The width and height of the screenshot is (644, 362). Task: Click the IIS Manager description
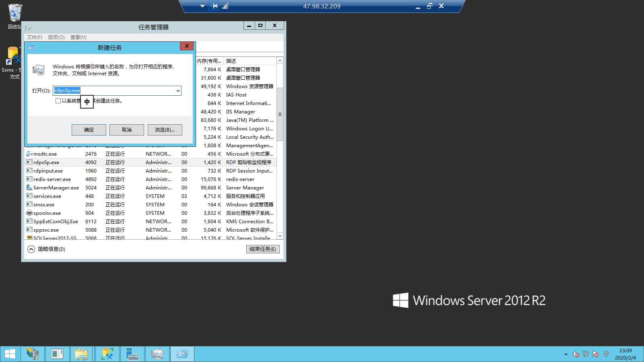click(241, 111)
